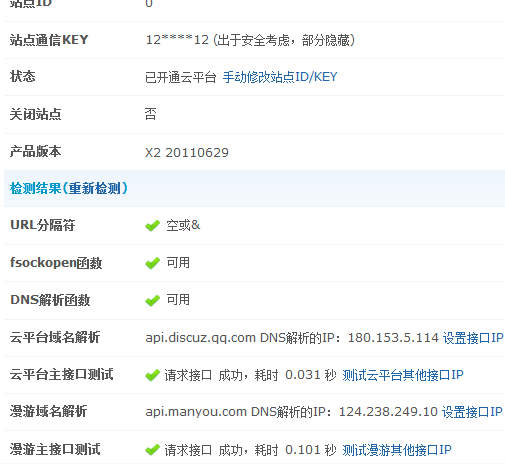Image resolution: width=505 pixels, height=464 pixels.
Task: Click IP address 124.238.249.10
Action: coord(388,412)
